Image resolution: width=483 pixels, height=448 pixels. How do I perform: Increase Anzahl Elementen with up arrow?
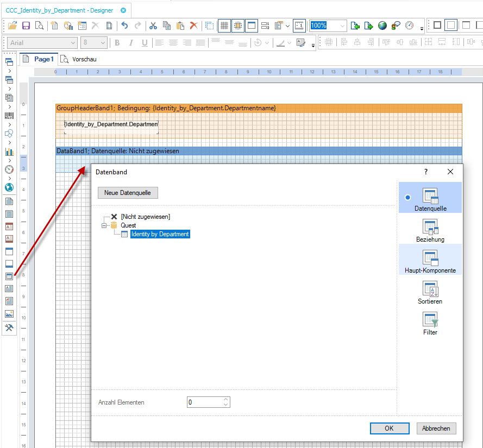coord(226,399)
